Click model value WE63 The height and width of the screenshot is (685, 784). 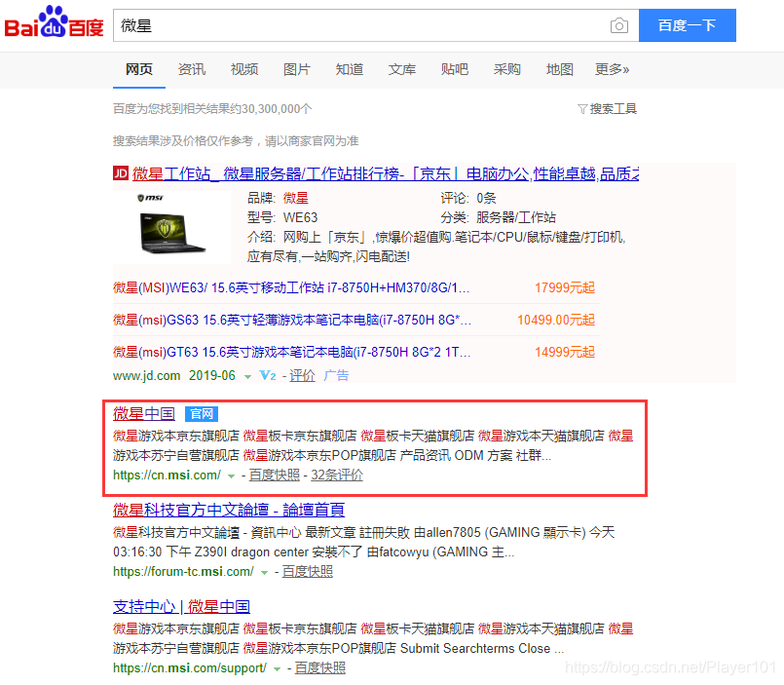point(301,217)
